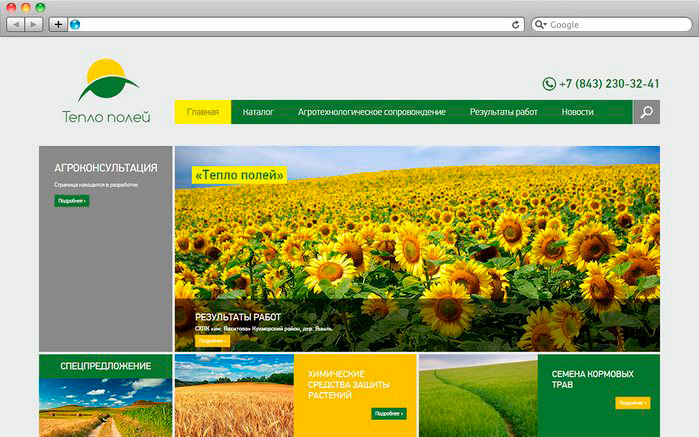This screenshot has width=699, height=437.
Task: Go back with the browser back arrow
Action: coord(16,25)
